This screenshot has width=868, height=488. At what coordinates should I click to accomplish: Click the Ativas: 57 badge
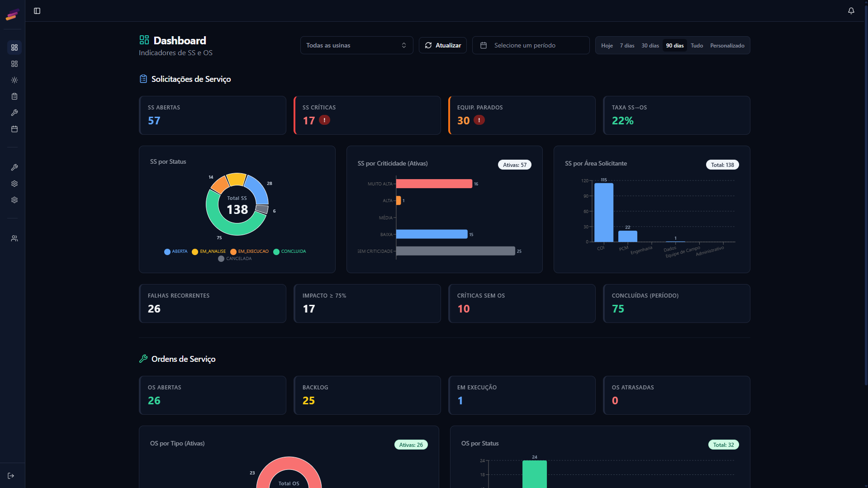(515, 165)
